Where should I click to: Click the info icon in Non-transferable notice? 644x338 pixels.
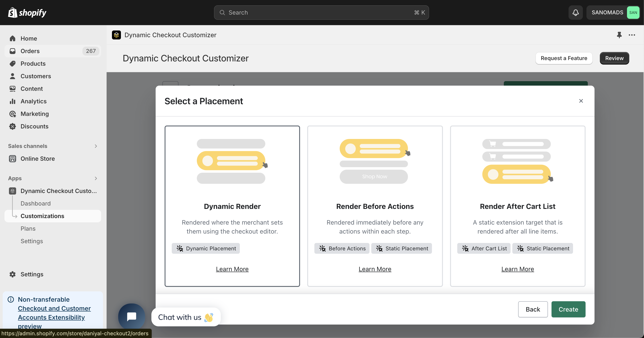coord(11,299)
